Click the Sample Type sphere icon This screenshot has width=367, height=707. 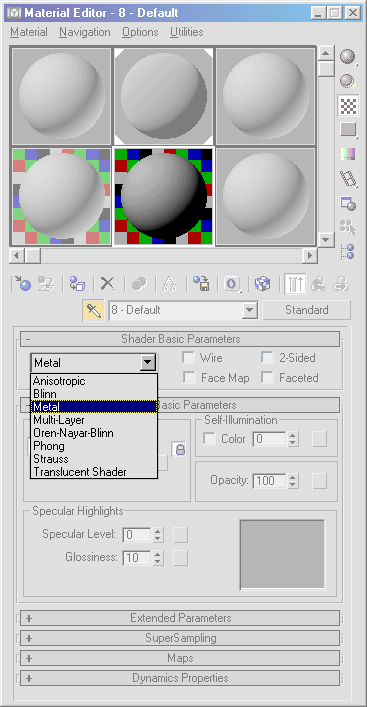tap(349, 57)
